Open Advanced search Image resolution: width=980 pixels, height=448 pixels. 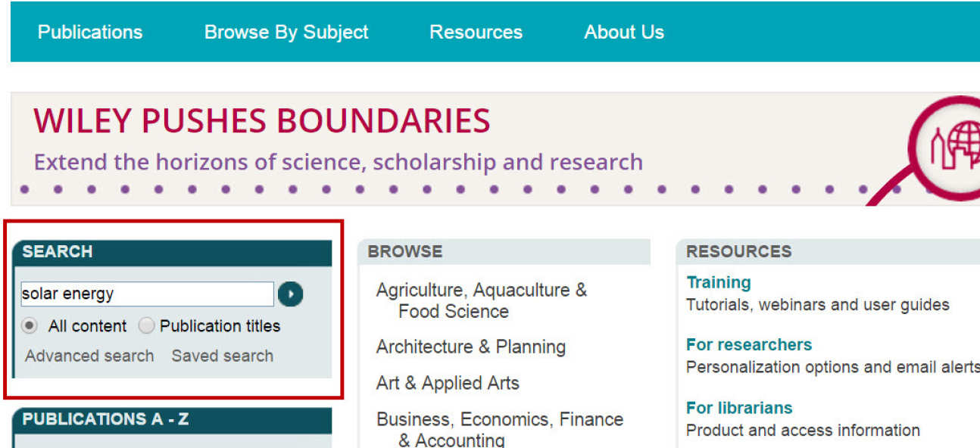tap(88, 356)
